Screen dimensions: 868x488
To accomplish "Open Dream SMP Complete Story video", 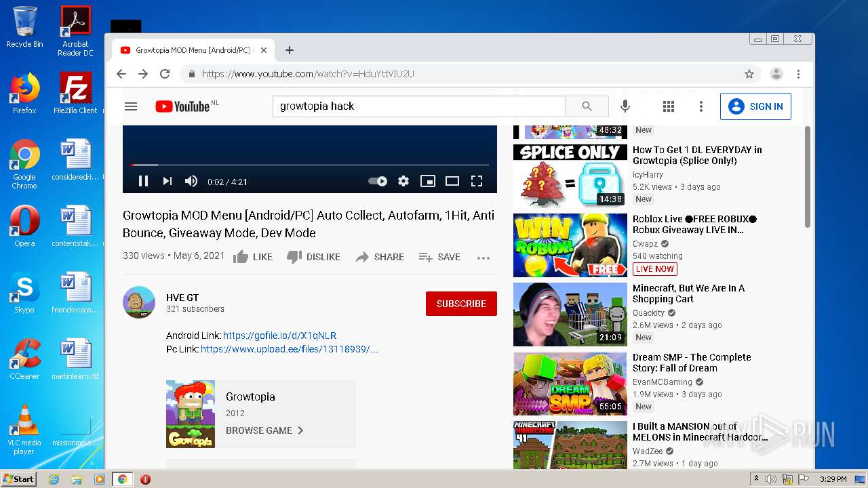I will [692, 363].
